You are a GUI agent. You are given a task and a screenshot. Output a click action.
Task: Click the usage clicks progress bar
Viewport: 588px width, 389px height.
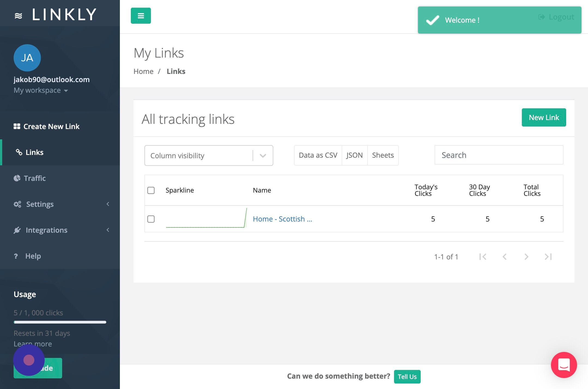[x=60, y=322]
